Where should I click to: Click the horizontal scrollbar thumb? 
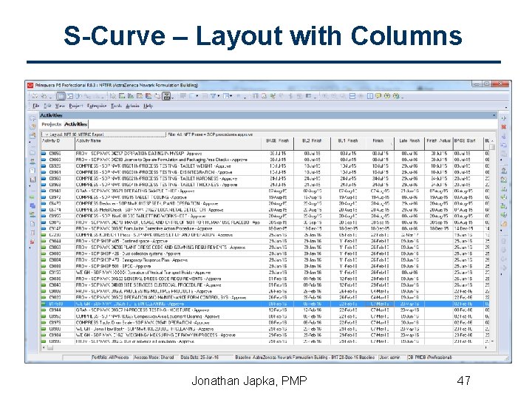[x=50, y=348]
